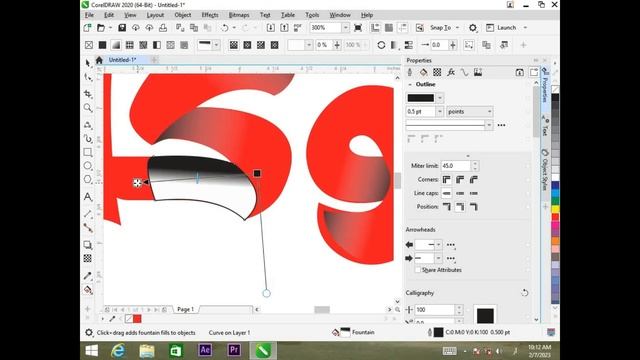Select the Artistic Media tool
Screen dimensions: 640x360
pyautogui.click(x=88, y=139)
